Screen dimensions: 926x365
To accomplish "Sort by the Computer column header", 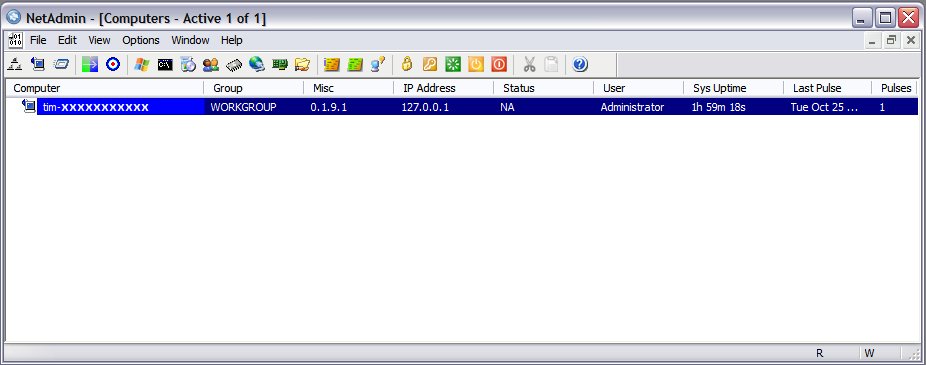I will [105, 88].
